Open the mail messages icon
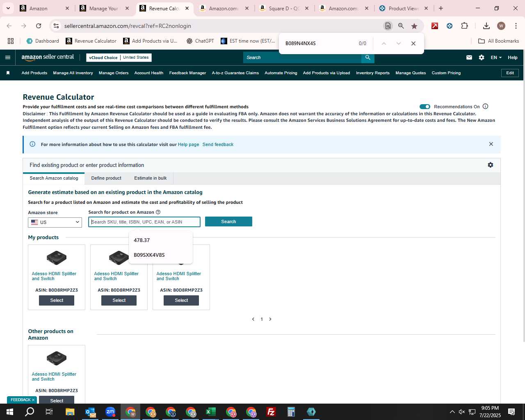 469,57
